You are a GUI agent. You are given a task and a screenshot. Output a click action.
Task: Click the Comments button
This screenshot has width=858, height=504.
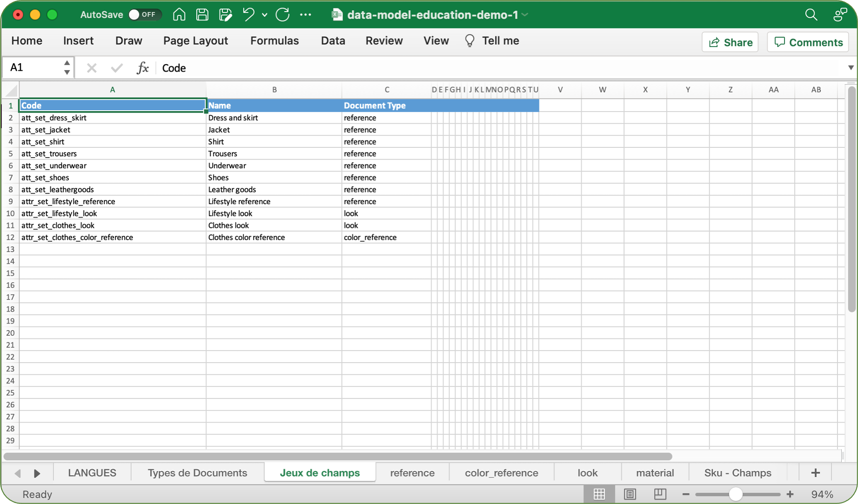pos(808,42)
